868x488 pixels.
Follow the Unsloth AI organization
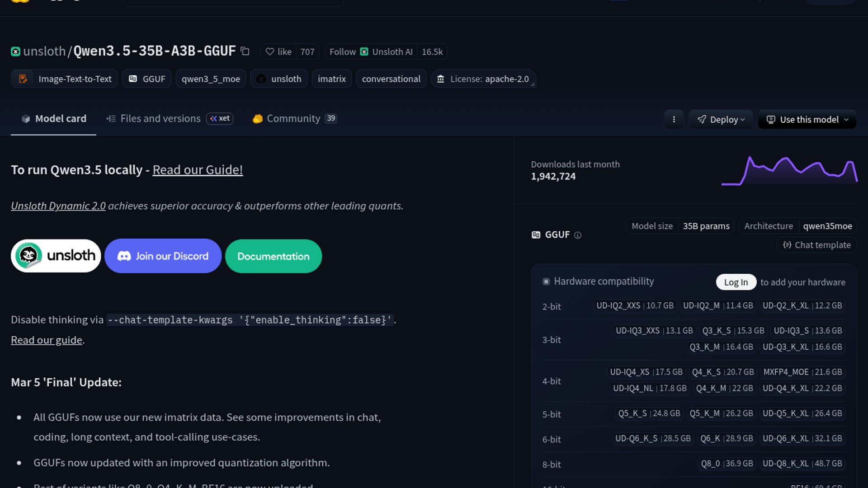coord(342,52)
